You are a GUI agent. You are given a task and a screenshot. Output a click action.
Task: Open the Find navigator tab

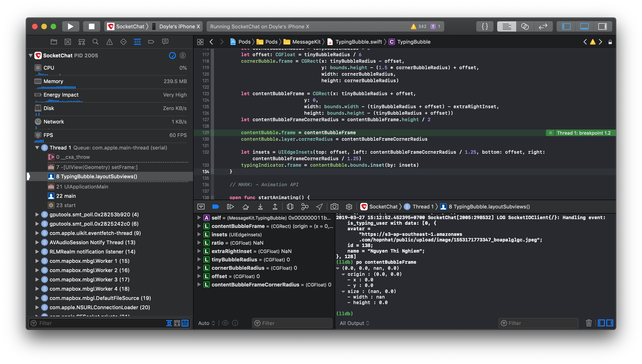coord(95,42)
